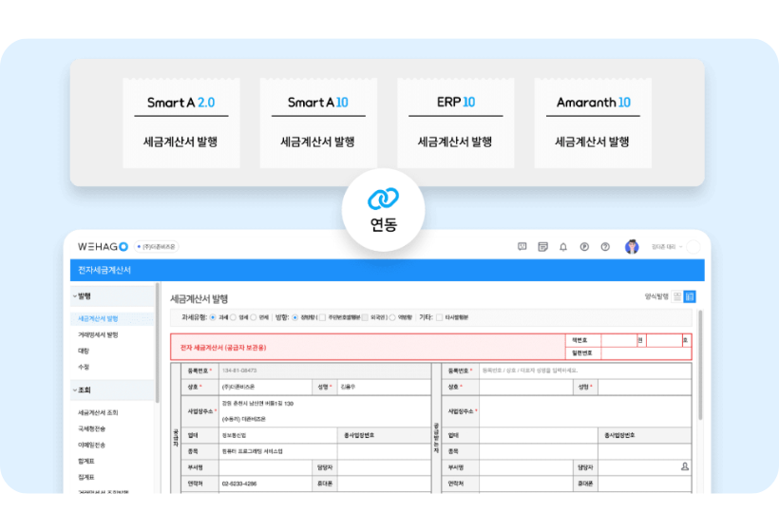This screenshot has height=532, width=779.
Task: Click the Smart A 2.0 세금계산서 발행 card
Action: [181, 123]
